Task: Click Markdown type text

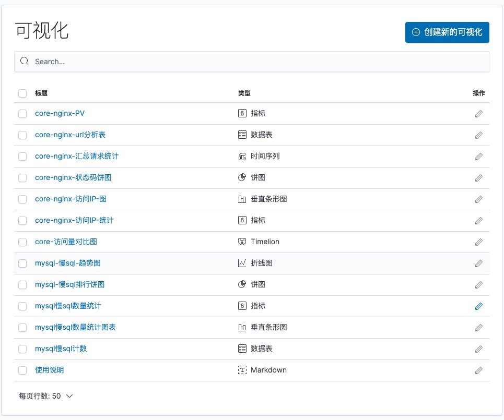Action: coord(269,370)
